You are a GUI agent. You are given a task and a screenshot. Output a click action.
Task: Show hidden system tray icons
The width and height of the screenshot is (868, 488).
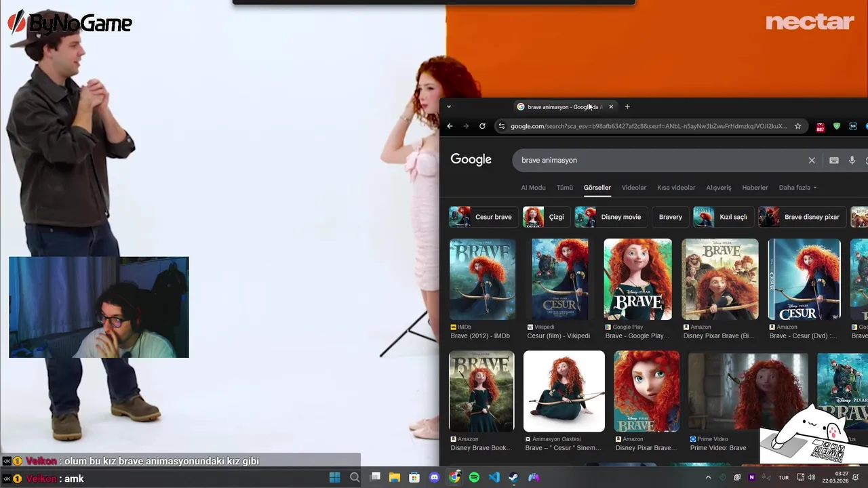[x=709, y=478]
